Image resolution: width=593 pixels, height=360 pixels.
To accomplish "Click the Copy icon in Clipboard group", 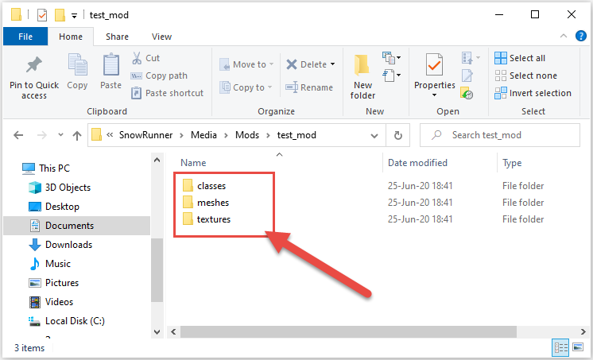I will coord(77,65).
